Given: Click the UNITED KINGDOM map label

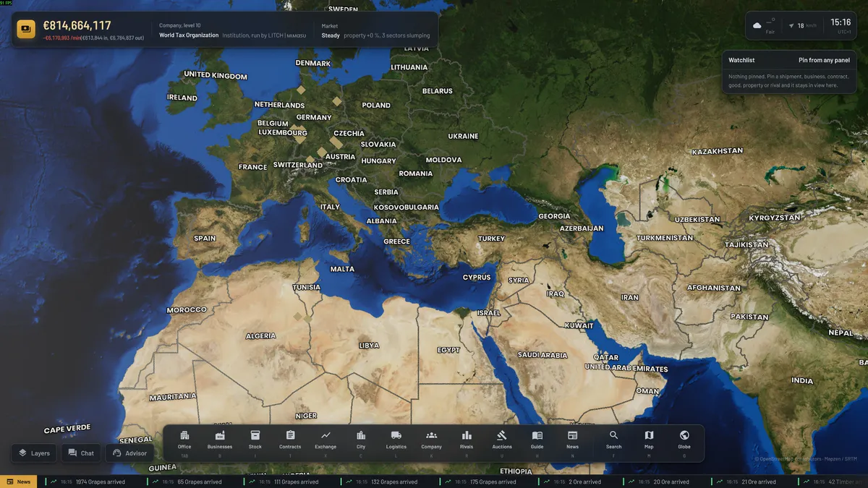Looking at the screenshot, I should pos(216,75).
